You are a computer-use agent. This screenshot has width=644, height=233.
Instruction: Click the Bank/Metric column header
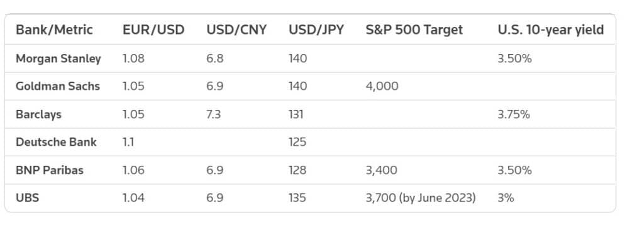pyautogui.click(x=54, y=30)
